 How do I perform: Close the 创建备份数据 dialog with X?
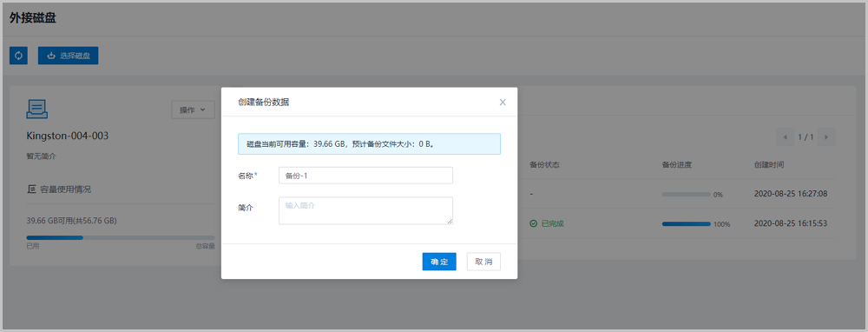click(503, 102)
